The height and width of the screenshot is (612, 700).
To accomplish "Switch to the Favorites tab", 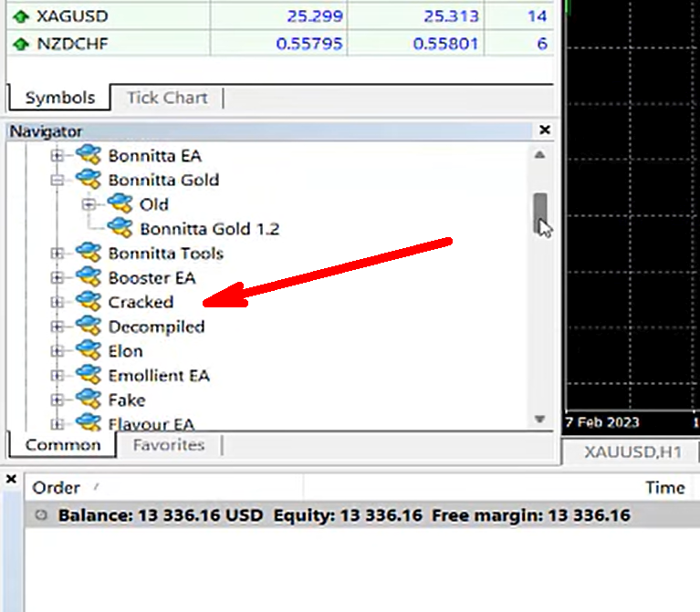I will click(169, 445).
